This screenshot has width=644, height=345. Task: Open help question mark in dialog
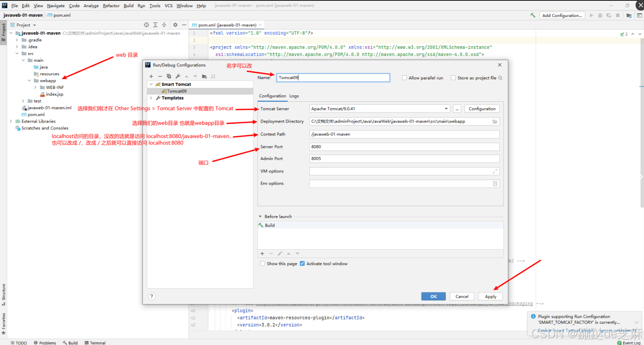pyautogui.click(x=152, y=297)
